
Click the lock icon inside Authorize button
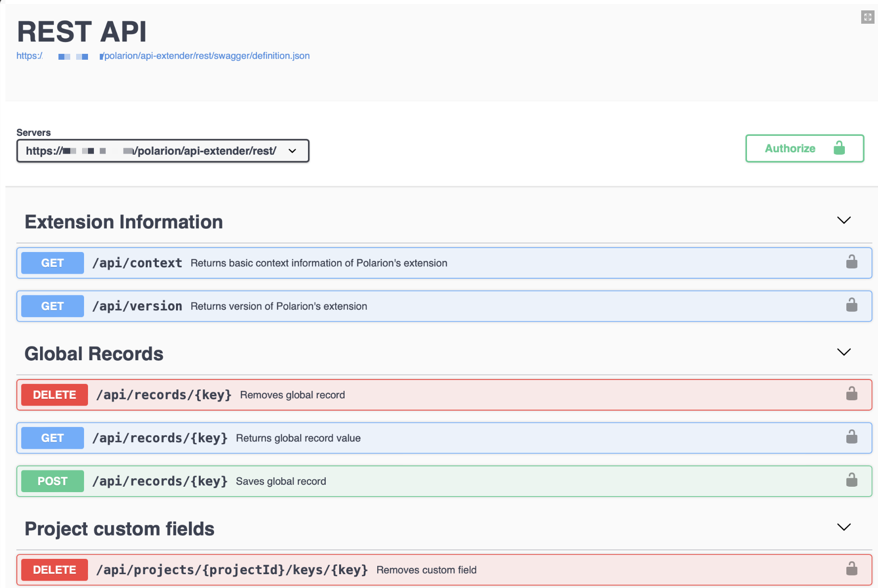pos(839,148)
